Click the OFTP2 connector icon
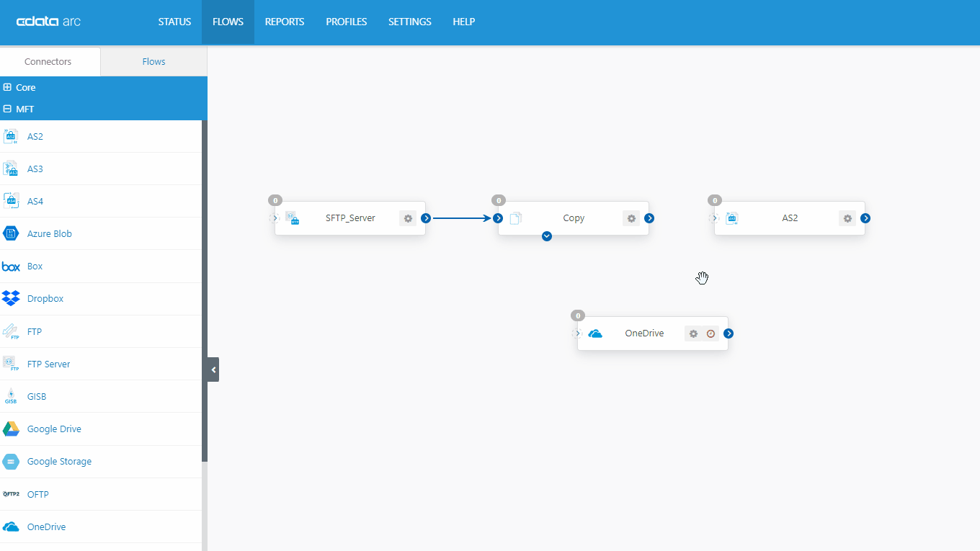The width and height of the screenshot is (980, 551). 11,494
